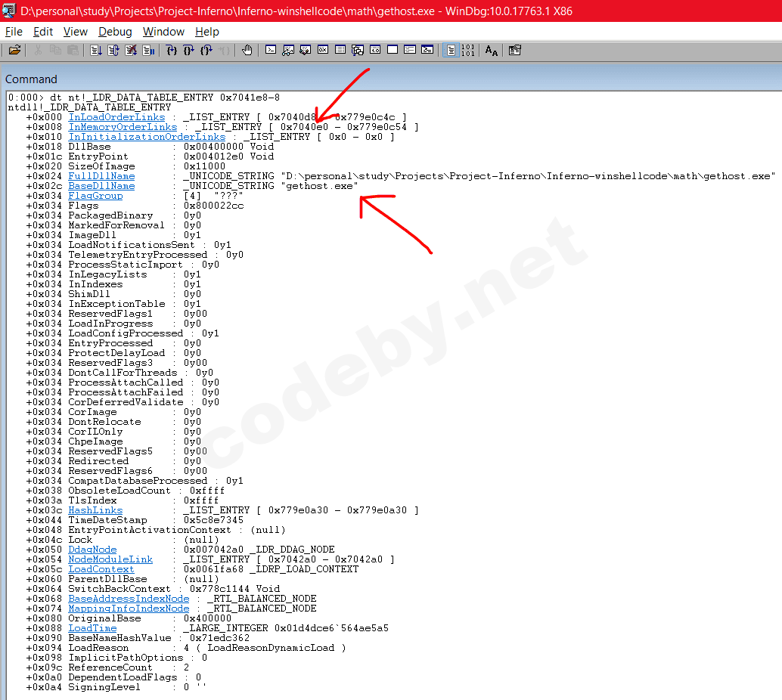Click the LoadReasonDynamicLoad text
The image size is (782, 700).
[x=271, y=648]
